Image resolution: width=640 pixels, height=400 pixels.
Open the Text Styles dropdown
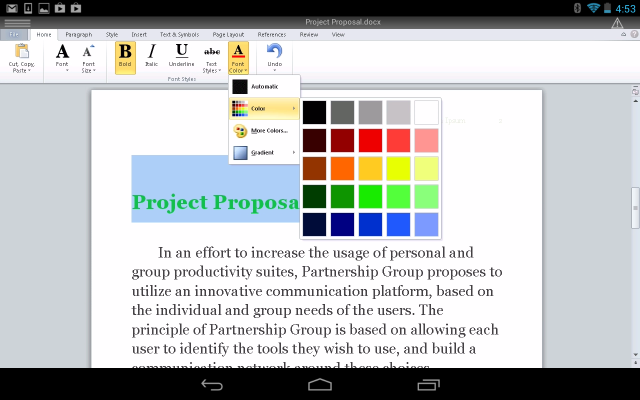coord(211,58)
